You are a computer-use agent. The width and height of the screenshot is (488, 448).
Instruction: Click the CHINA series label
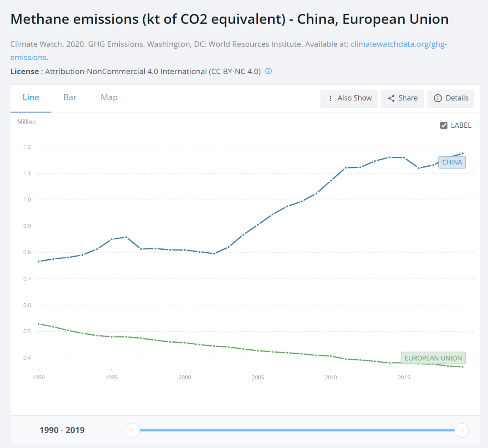[452, 162]
